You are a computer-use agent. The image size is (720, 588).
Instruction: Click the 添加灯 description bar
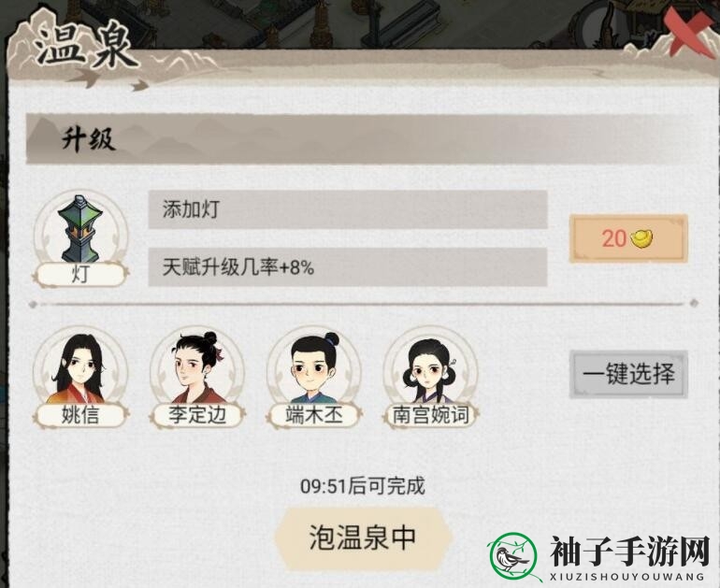coord(348,209)
